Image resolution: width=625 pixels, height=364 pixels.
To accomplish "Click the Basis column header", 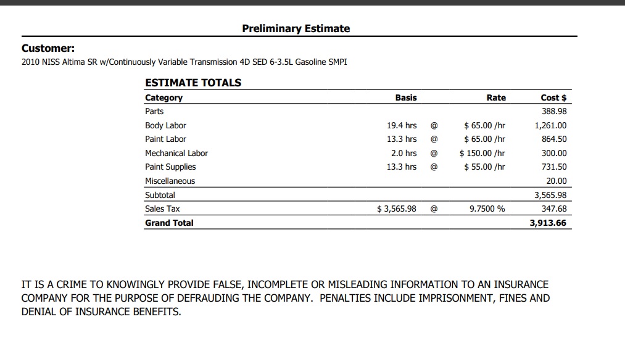I will click(406, 97).
